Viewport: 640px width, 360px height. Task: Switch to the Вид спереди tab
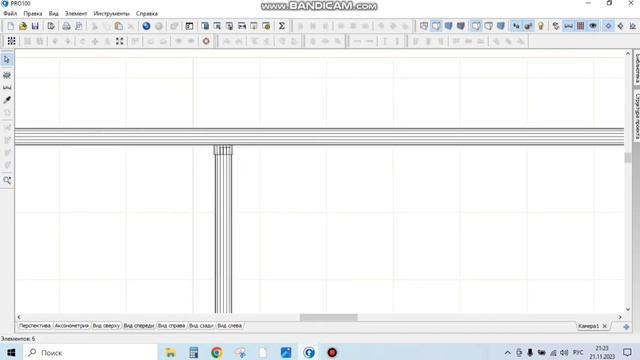(x=139, y=326)
